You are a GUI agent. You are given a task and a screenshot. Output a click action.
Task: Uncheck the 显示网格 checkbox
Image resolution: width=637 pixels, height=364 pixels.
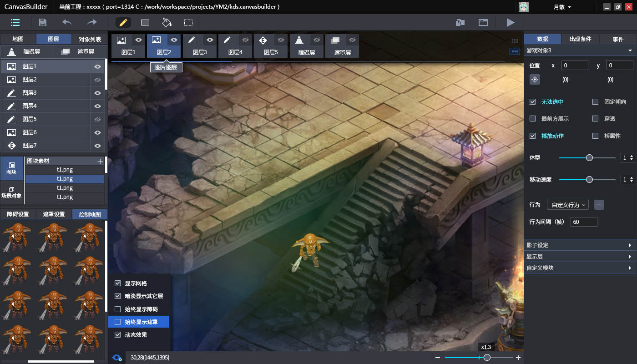click(x=118, y=283)
